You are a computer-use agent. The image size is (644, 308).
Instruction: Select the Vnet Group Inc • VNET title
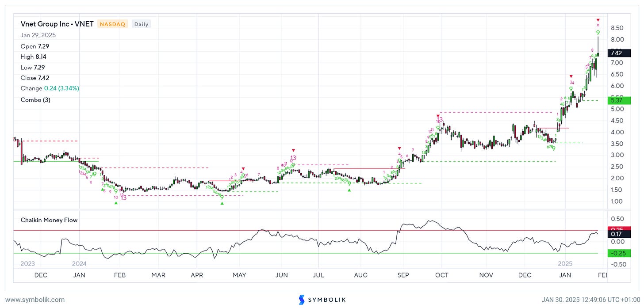pyautogui.click(x=57, y=24)
